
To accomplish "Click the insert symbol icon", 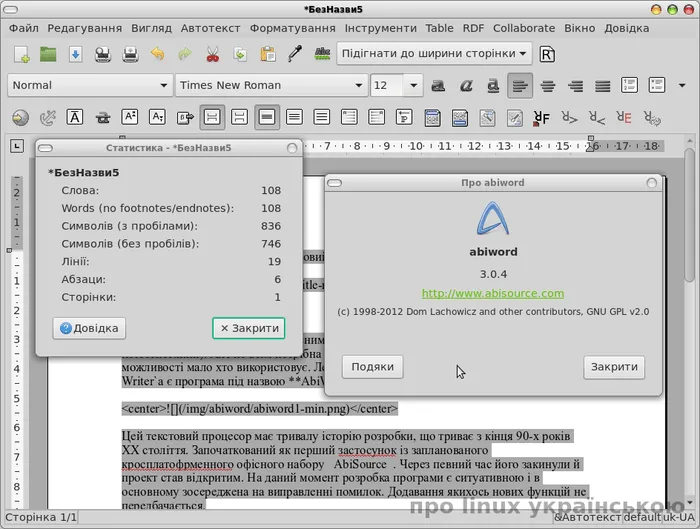I will (184, 118).
